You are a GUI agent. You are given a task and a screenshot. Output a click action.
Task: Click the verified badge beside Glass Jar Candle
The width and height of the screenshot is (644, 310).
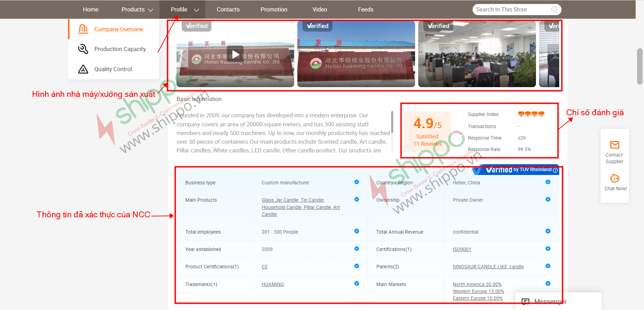coord(357,199)
